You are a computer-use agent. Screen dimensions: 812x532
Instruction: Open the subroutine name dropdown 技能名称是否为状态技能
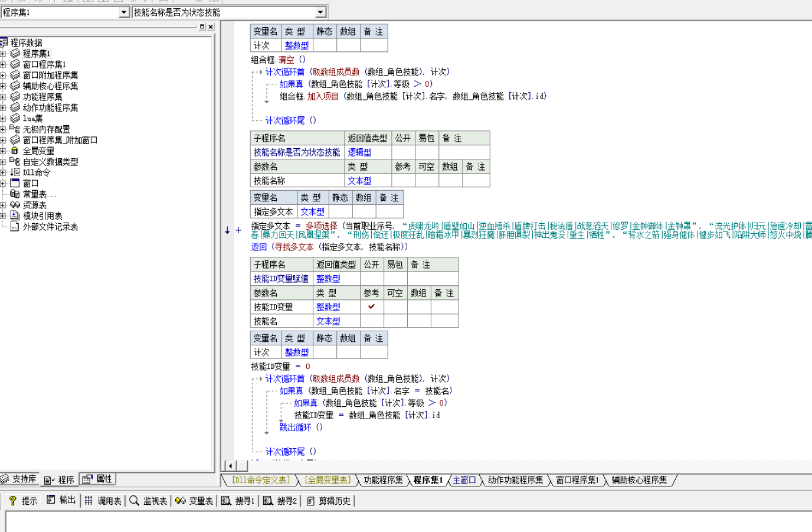point(320,12)
